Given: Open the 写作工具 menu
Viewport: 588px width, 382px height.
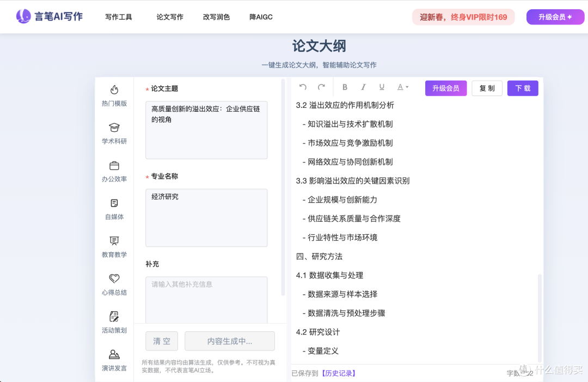Looking at the screenshot, I should [119, 17].
